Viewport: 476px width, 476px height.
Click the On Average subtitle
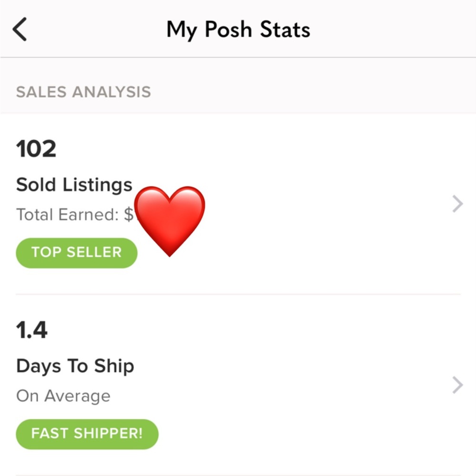(x=63, y=396)
